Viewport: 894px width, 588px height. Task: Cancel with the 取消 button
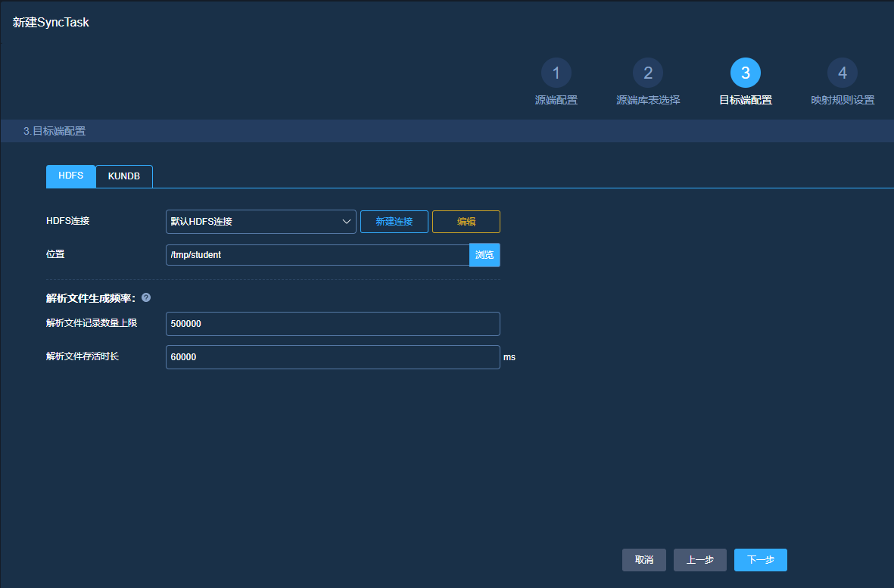[644, 560]
